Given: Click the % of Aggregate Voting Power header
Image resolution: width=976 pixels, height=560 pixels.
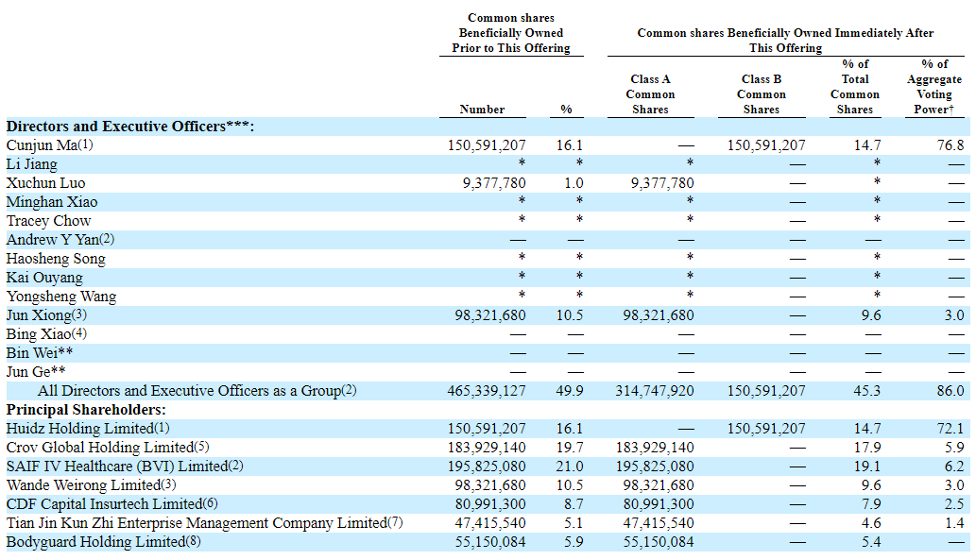Looking at the screenshot, I should (934, 87).
